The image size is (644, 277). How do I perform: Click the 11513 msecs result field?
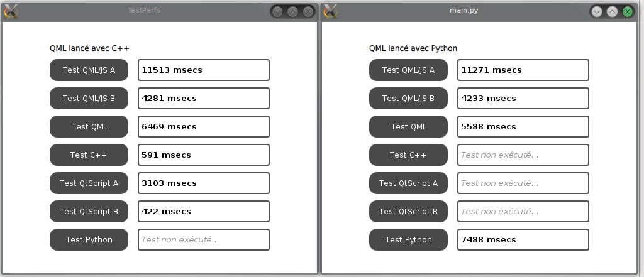pos(203,70)
